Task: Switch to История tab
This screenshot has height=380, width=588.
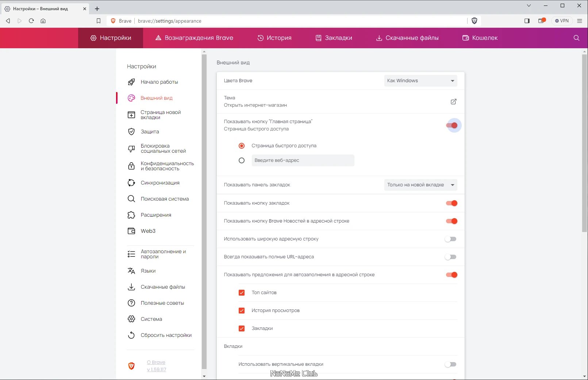Action: click(x=274, y=38)
